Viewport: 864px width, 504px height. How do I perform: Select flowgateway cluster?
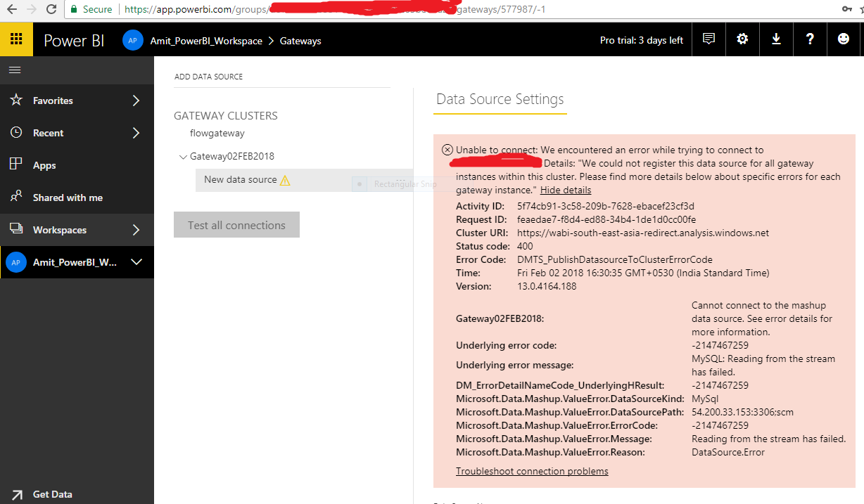tap(217, 133)
